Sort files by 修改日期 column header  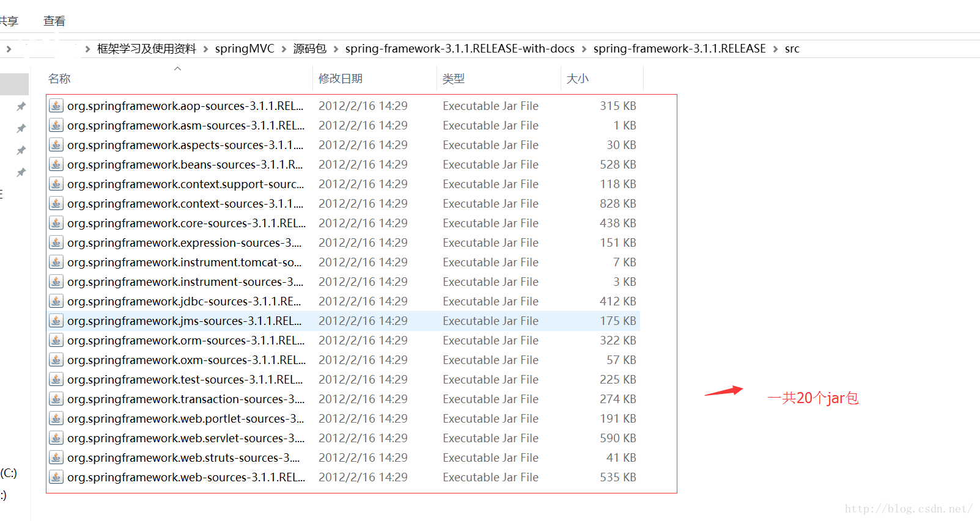pyautogui.click(x=341, y=79)
